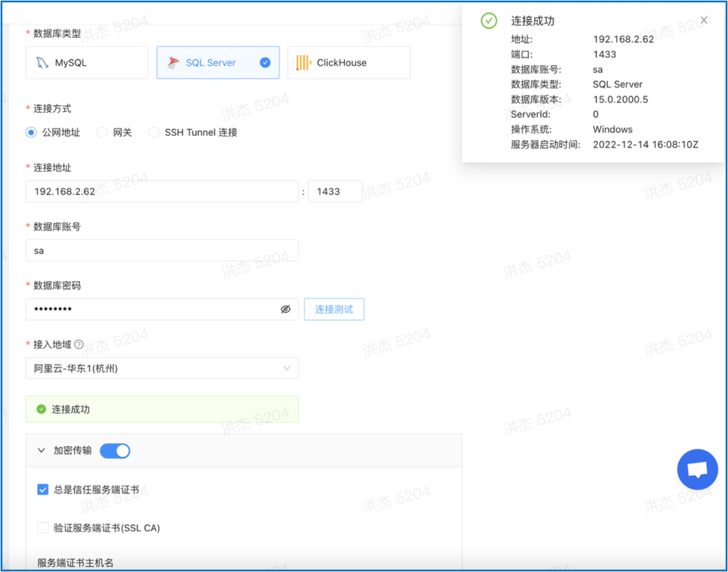The height and width of the screenshot is (572, 728).
Task: Click the 服务端证书主机名 label
Action: tap(76, 563)
